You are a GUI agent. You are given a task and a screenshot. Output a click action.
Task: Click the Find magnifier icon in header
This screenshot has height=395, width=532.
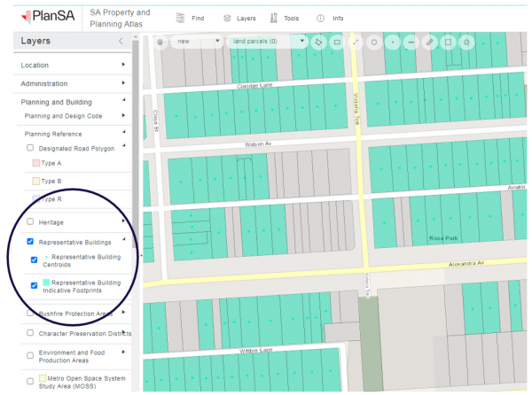[180, 18]
